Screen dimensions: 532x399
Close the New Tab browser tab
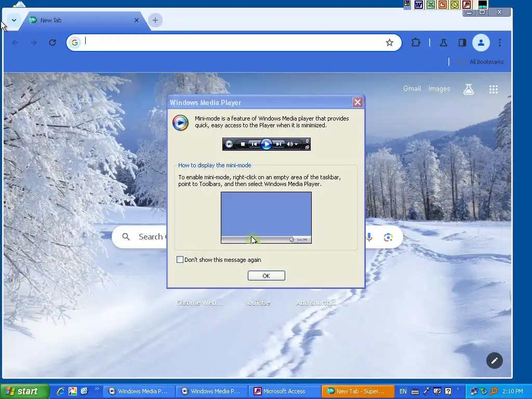coord(137,20)
